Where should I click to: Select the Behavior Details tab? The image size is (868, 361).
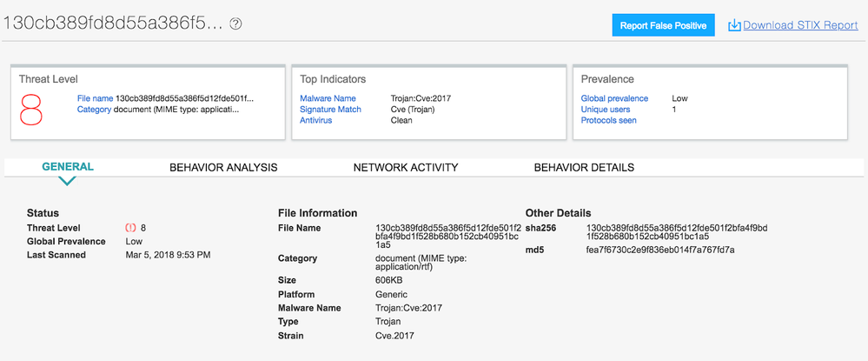[x=584, y=167]
